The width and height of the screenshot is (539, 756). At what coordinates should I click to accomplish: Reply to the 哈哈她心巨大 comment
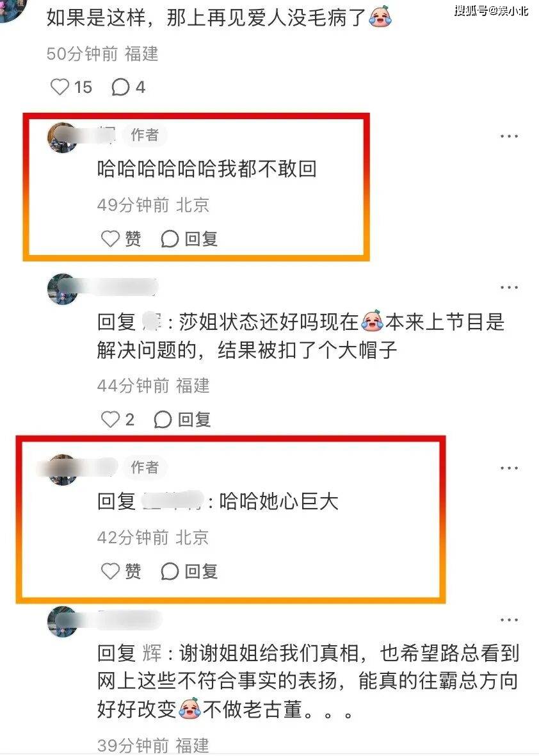(189, 571)
